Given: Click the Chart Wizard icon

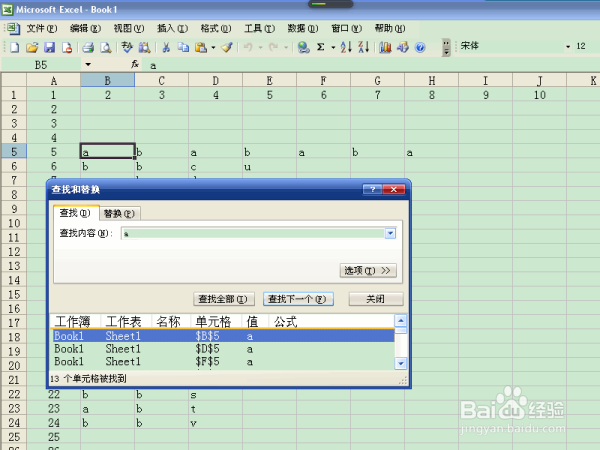Looking at the screenshot, I should coord(385,47).
